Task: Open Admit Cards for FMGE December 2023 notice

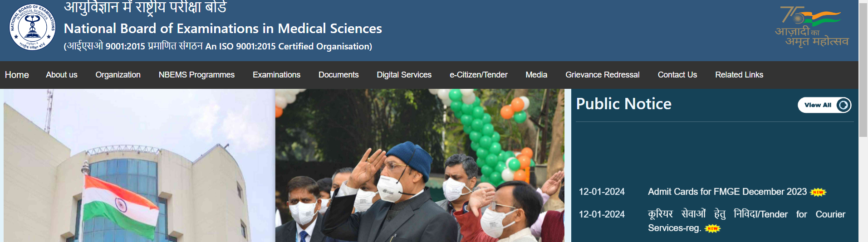Action: [x=727, y=192]
